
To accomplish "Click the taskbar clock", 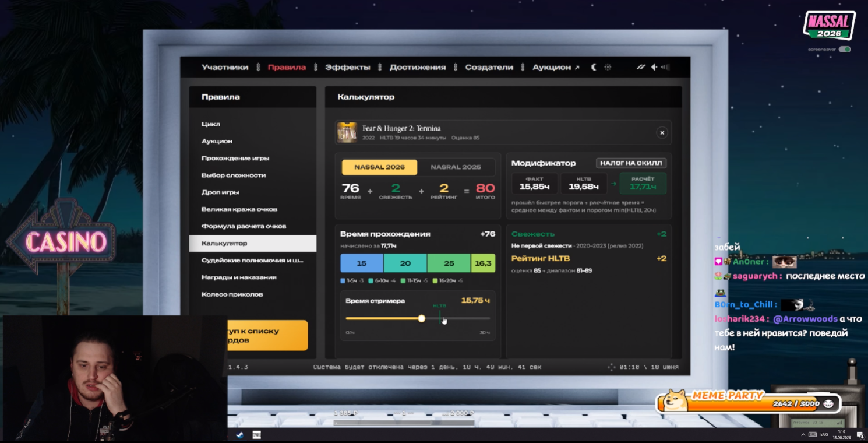I will pyautogui.click(x=842, y=435).
